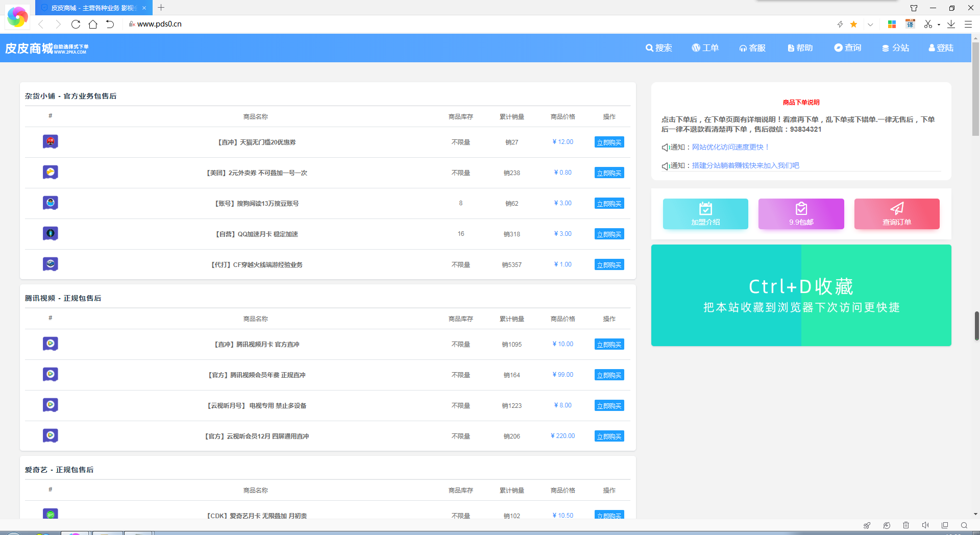Click the page vertical scrollbar thumb
This screenshot has height=535, width=980.
pos(976,89)
